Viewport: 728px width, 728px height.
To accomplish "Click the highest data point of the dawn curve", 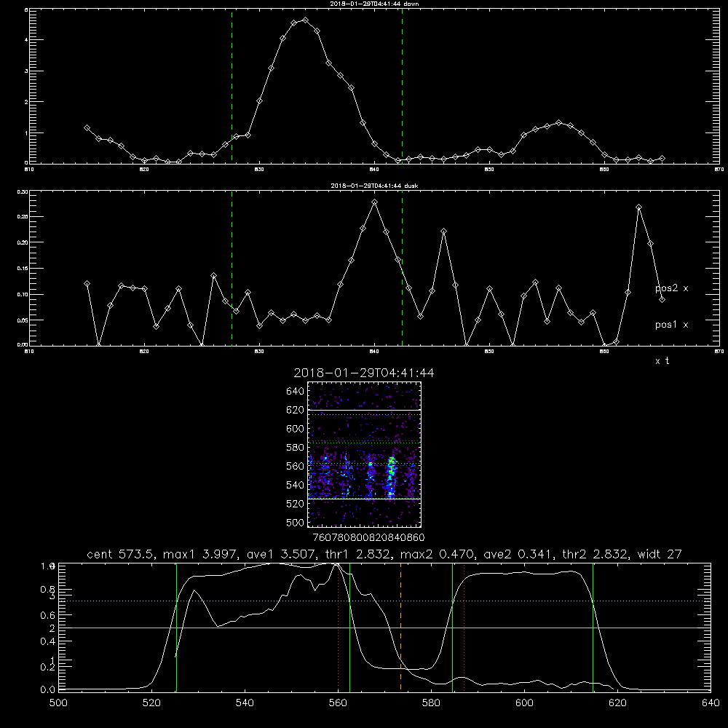I will [x=305, y=20].
